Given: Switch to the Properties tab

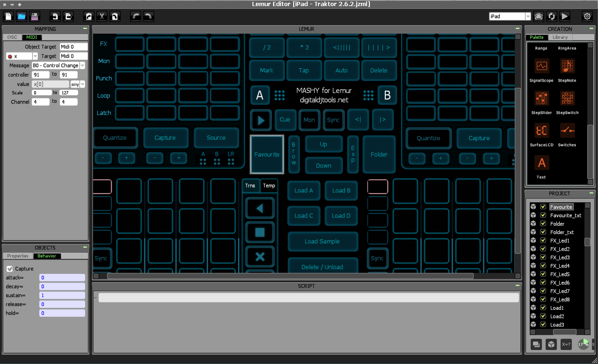Looking at the screenshot, I should 18,256.
